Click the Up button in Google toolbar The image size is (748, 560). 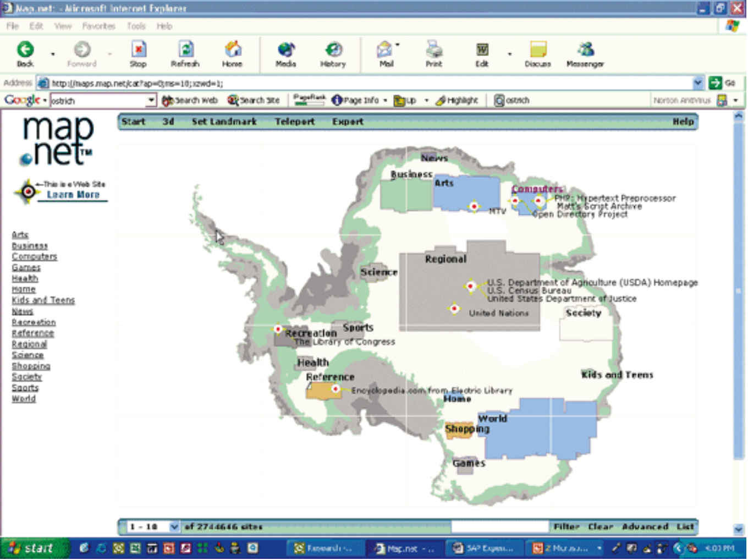click(405, 100)
